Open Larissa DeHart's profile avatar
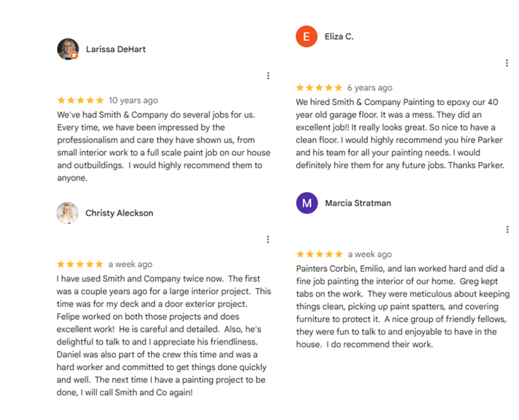519x420 pixels. point(68,49)
